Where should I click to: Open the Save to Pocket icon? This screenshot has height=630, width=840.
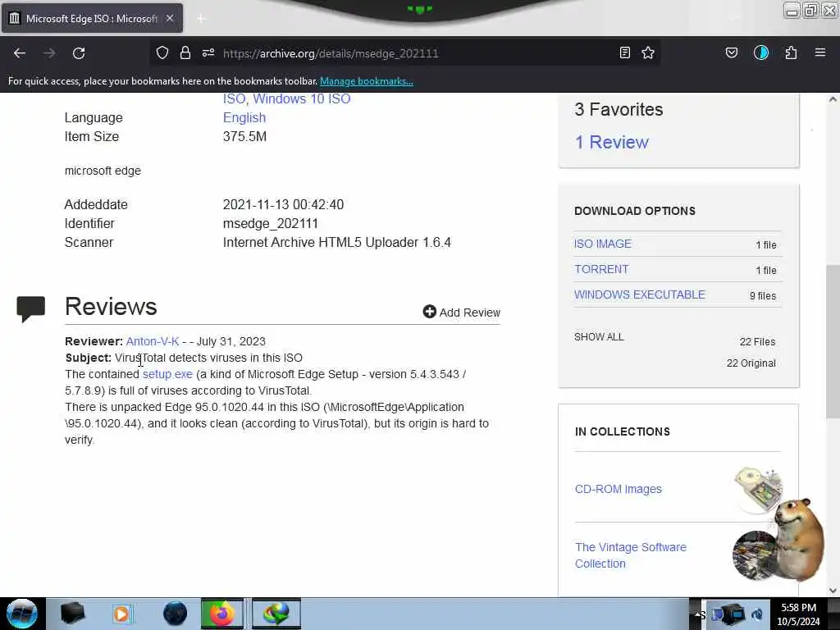tap(732, 52)
